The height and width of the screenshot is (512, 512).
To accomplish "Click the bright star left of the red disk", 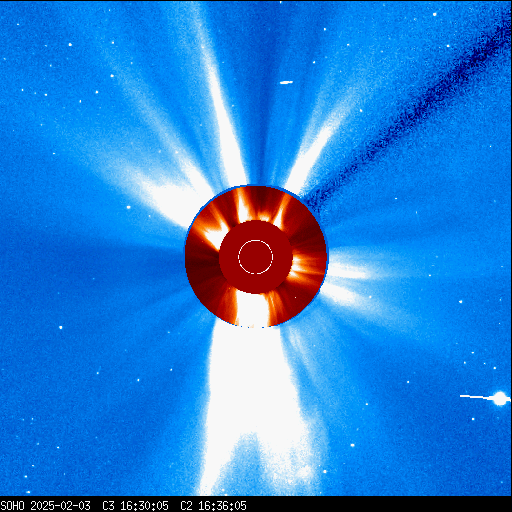I will [x=128, y=207].
